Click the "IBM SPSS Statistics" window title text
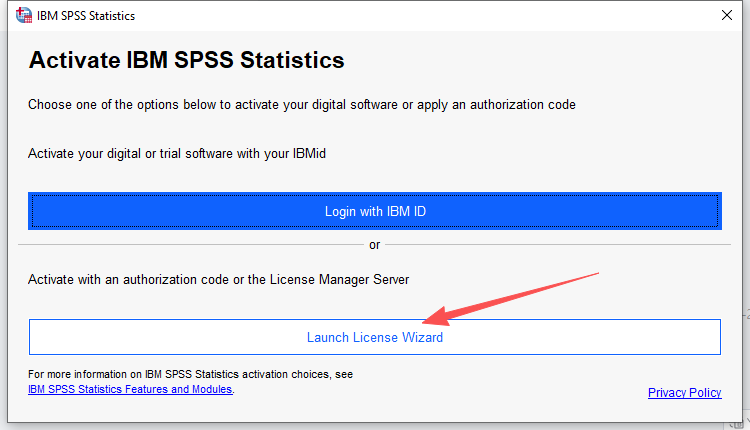 pyautogui.click(x=89, y=16)
